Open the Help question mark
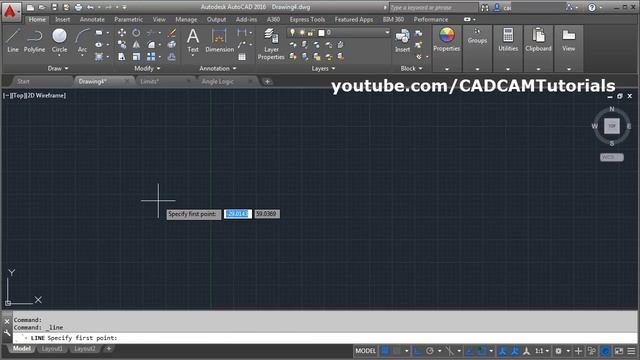The height and width of the screenshot is (360, 640). tap(592, 7)
